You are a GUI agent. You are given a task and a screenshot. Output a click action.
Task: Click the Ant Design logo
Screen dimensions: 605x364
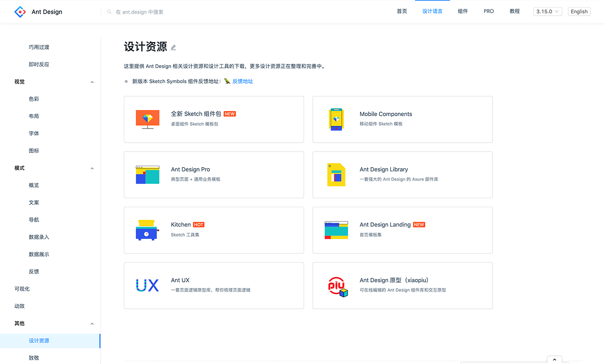[x=20, y=11]
